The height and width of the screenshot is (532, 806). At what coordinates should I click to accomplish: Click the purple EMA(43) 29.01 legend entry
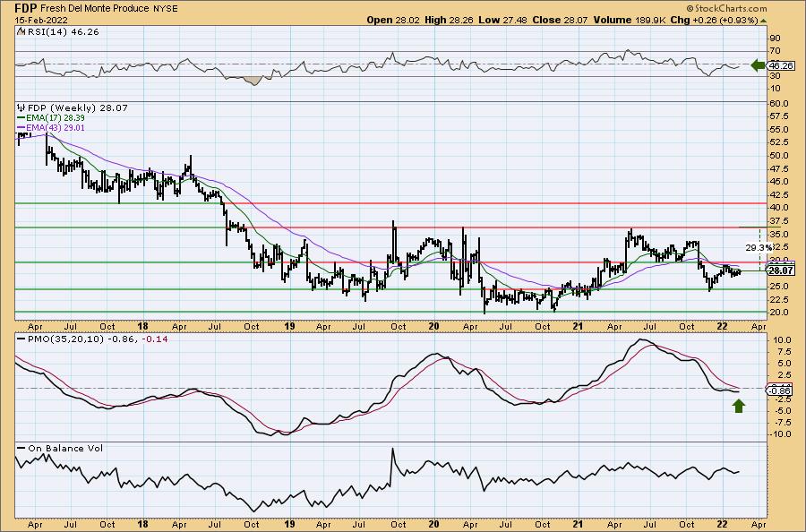click(x=51, y=127)
